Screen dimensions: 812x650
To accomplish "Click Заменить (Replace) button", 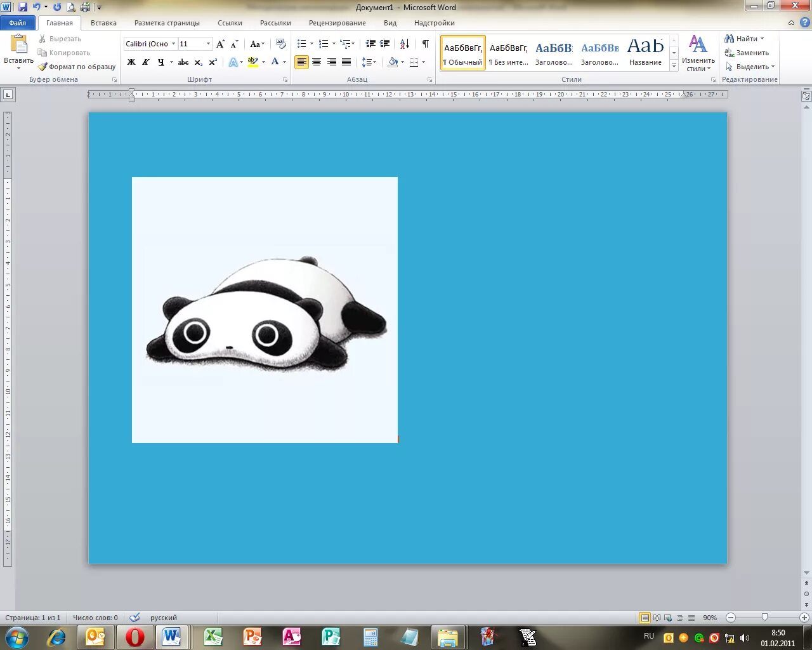I will pos(747,53).
